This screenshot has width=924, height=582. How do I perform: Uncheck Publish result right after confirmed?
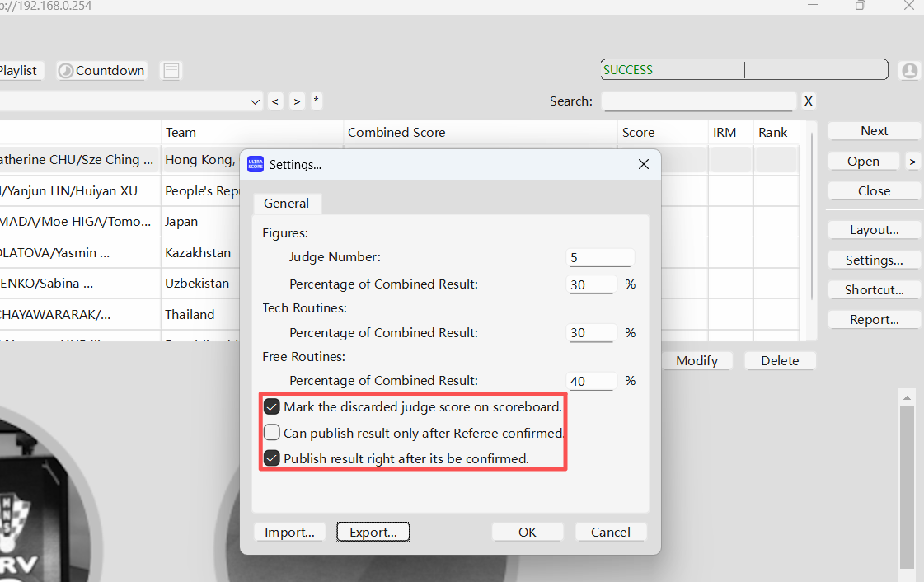[x=272, y=458]
